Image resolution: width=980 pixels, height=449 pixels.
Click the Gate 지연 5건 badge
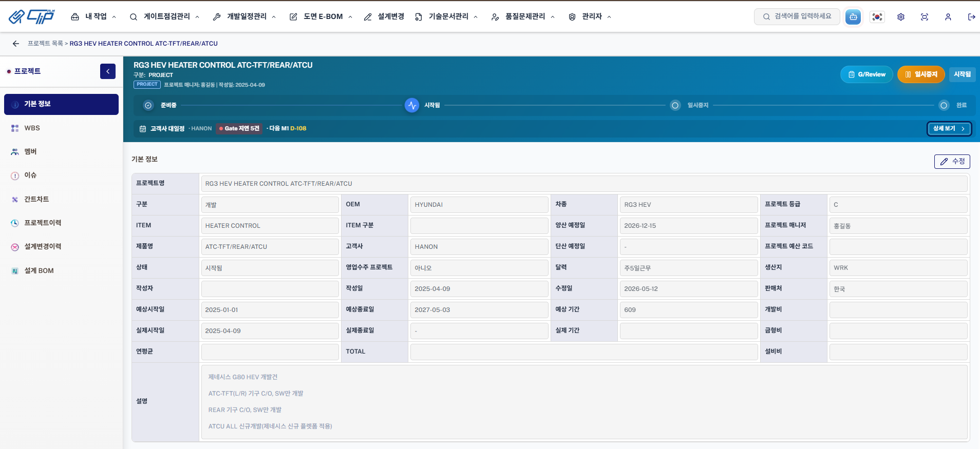point(239,129)
